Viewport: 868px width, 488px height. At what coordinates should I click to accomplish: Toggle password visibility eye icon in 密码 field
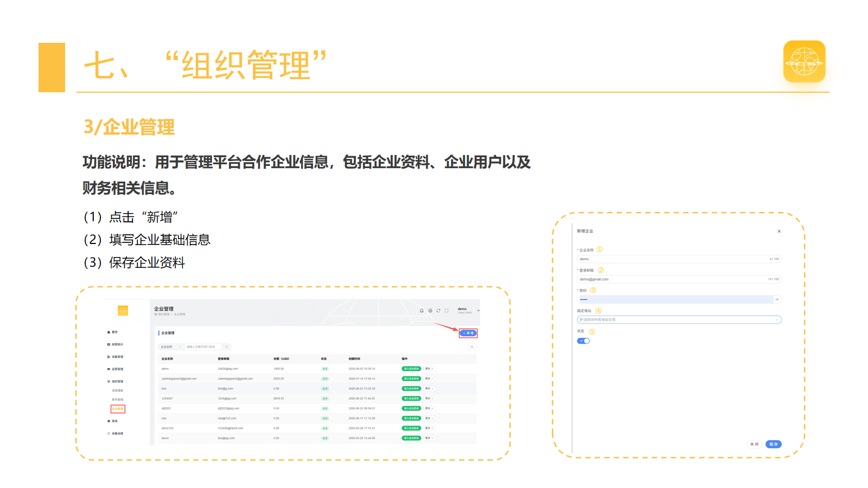[777, 299]
